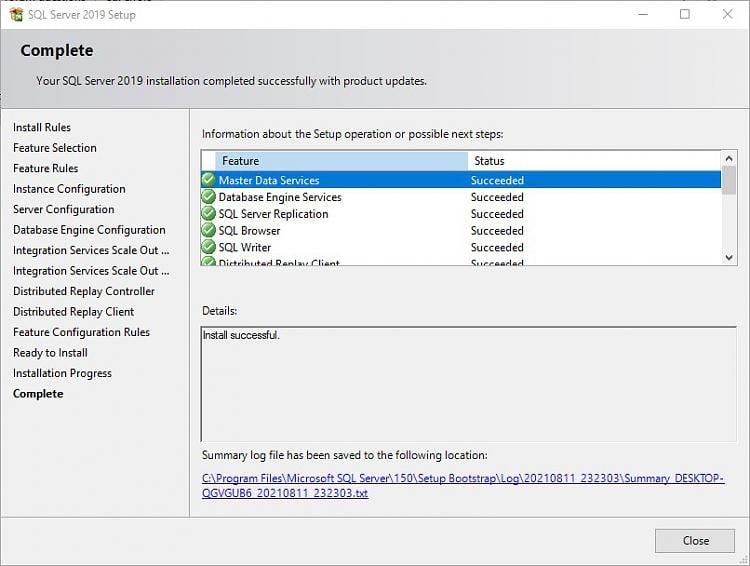This screenshot has width=750, height=566.
Task: Click green check icon beside SQL Writer
Action: click(209, 247)
